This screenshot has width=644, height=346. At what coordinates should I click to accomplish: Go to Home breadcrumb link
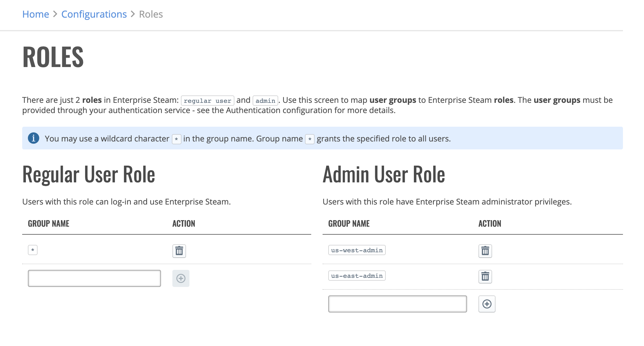(36, 14)
